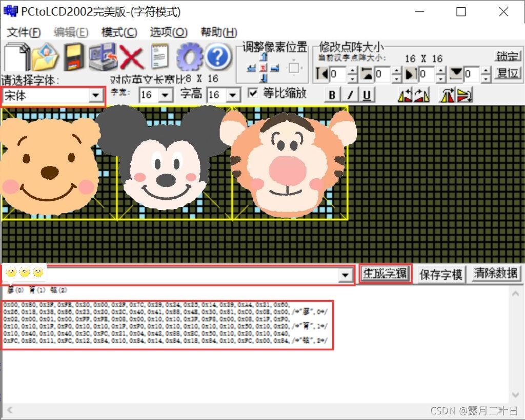Image resolution: width=525 pixels, height=420 pixels.
Task: Click the red center pixel position icon
Action: coord(264,68)
